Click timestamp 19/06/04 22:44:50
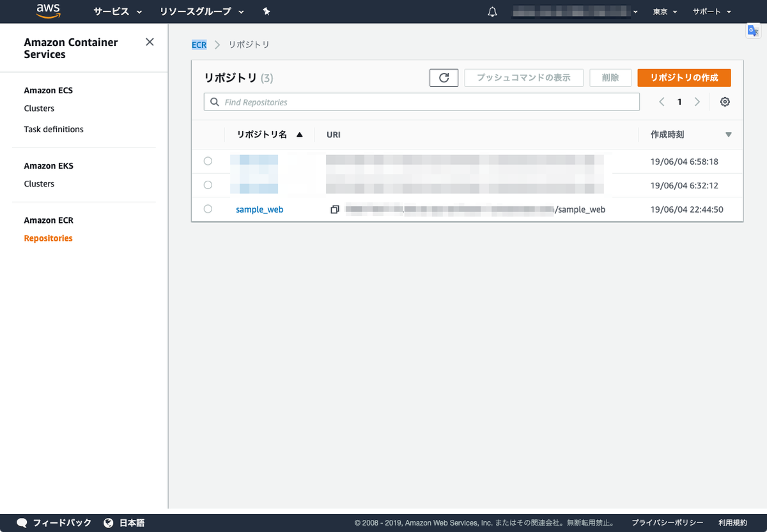767x532 pixels. click(686, 209)
